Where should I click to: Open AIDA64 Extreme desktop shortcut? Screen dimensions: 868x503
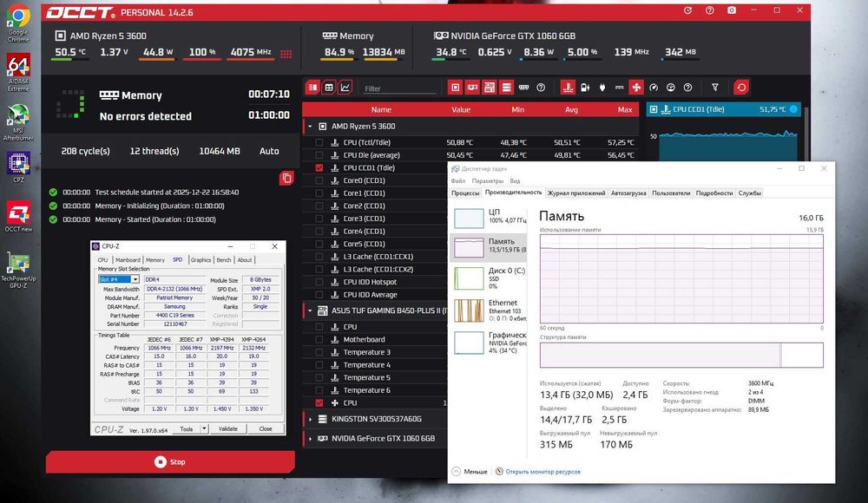pyautogui.click(x=18, y=72)
